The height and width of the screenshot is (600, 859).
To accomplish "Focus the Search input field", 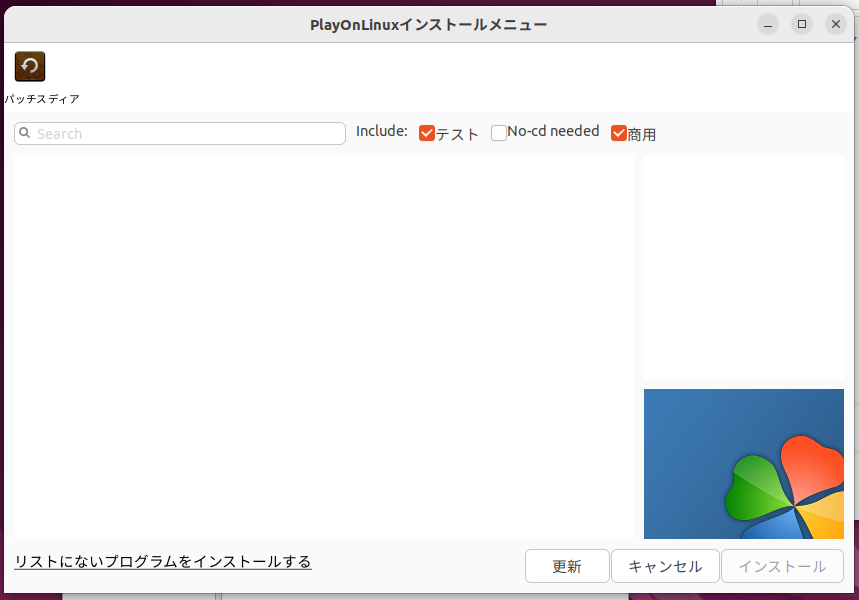I will [180, 134].
